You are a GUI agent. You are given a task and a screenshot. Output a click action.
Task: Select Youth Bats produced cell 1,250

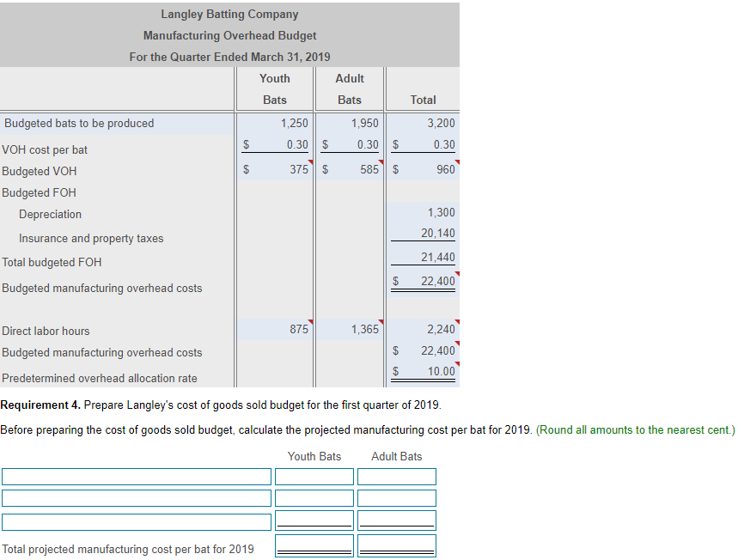pos(275,124)
